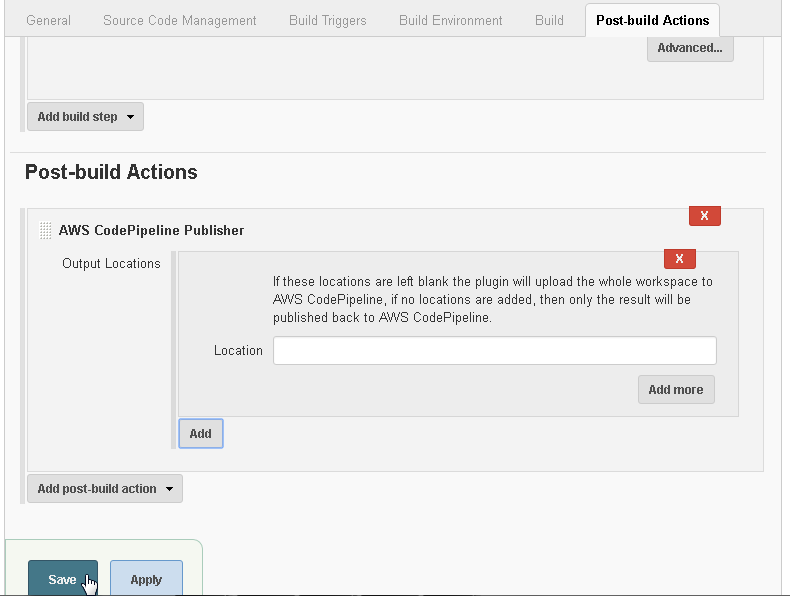Click the output locations help text
This screenshot has height=596, width=790.
(492, 299)
